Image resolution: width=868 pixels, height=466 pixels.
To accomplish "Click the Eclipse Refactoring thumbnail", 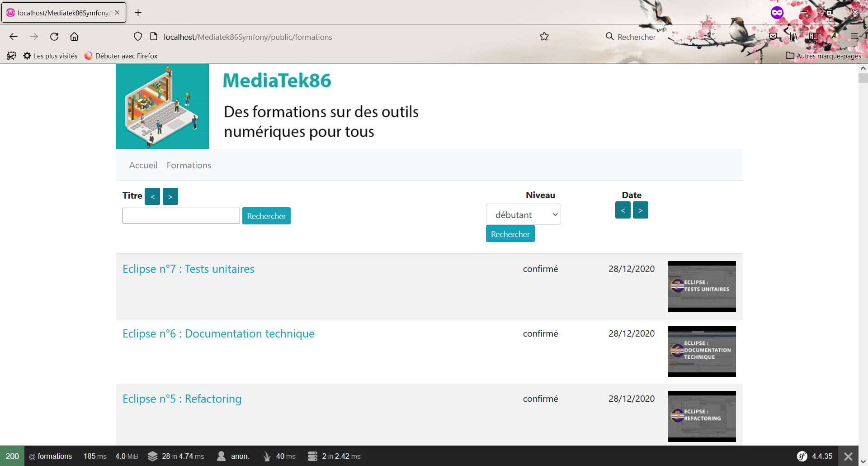I will tap(702, 416).
